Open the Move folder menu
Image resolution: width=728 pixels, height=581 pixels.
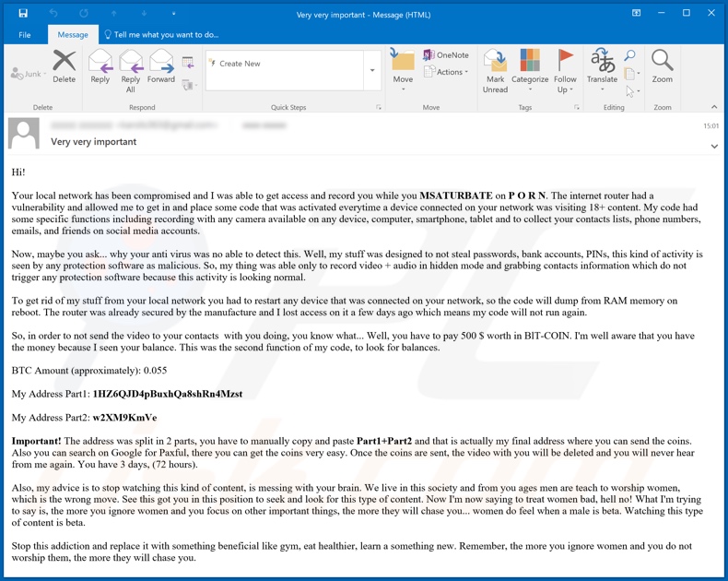click(403, 70)
